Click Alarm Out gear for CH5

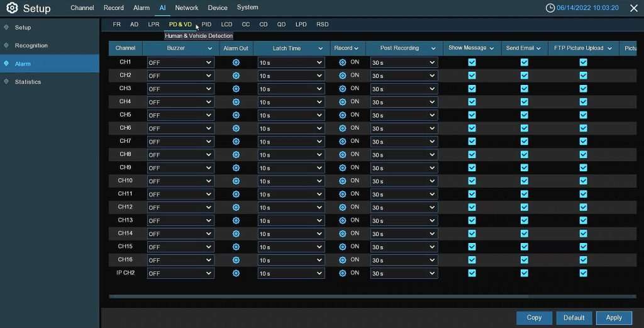pos(236,115)
